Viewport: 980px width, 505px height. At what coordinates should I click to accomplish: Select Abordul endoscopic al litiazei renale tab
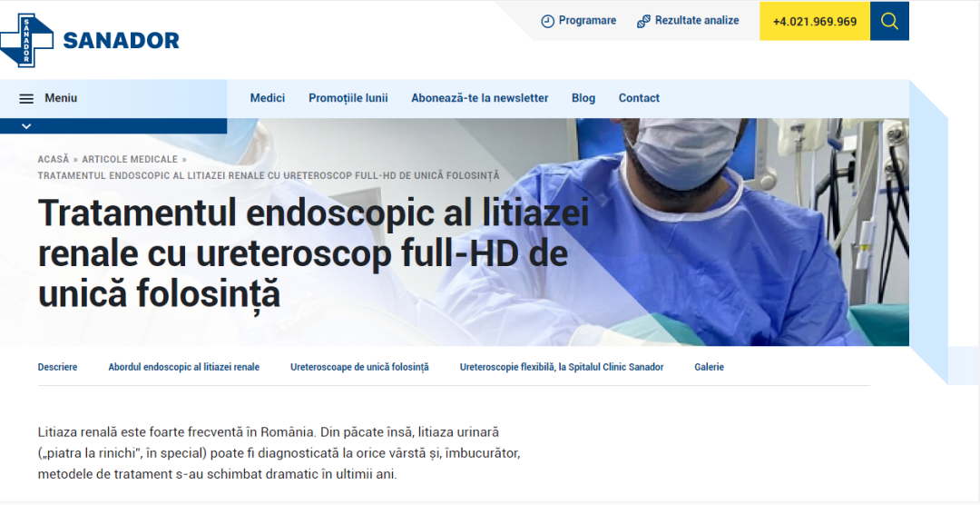click(x=183, y=367)
